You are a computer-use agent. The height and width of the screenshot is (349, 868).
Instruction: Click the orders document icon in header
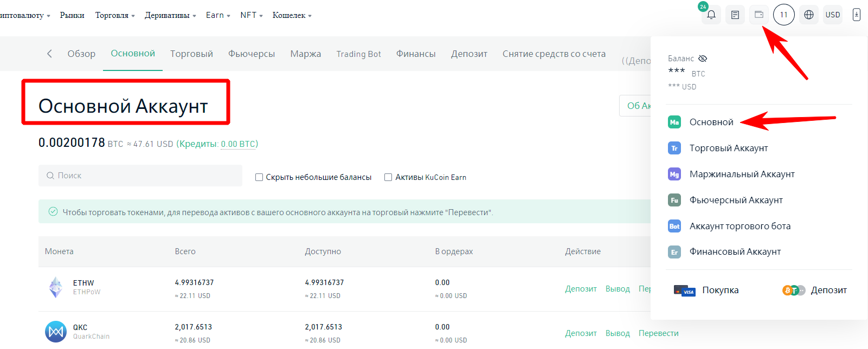click(x=735, y=15)
